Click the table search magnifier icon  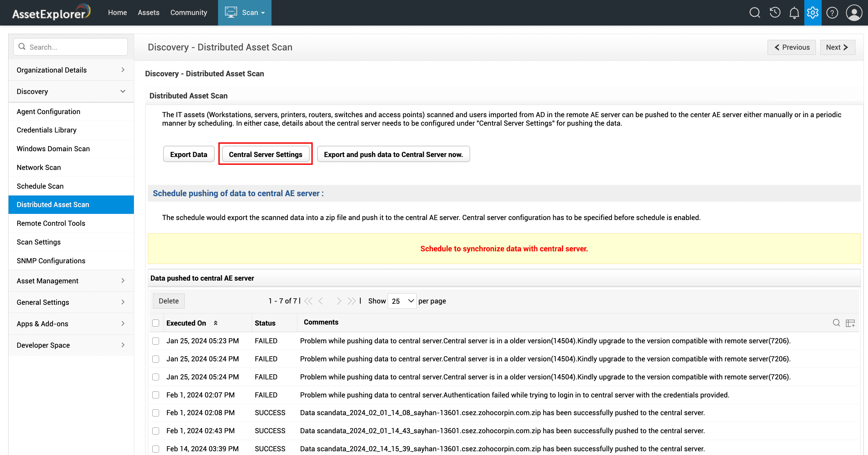tap(836, 323)
